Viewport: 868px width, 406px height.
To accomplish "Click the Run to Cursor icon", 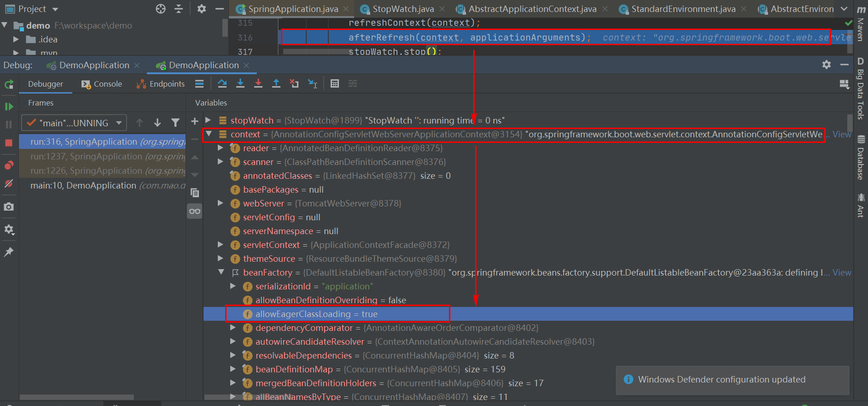I will [313, 83].
